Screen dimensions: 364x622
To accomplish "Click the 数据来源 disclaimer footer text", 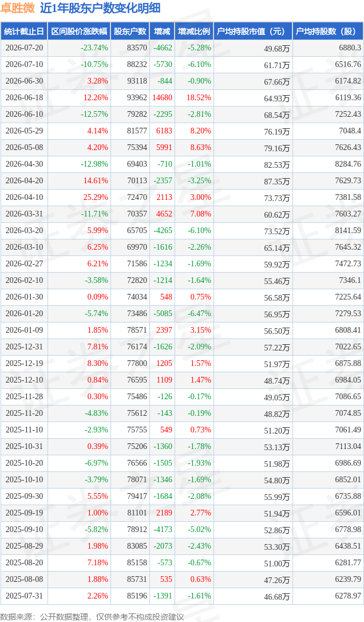I will tap(92, 617).
